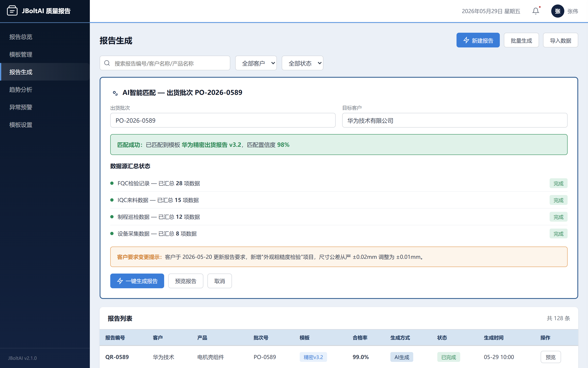Image resolution: width=588 pixels, height=368 pixels.
Task: Open the notification bell
Action: (536, 11)
